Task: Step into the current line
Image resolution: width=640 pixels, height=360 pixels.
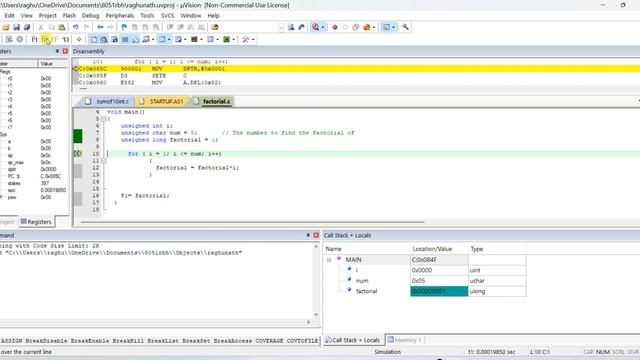Action: (x=34, y=40)
